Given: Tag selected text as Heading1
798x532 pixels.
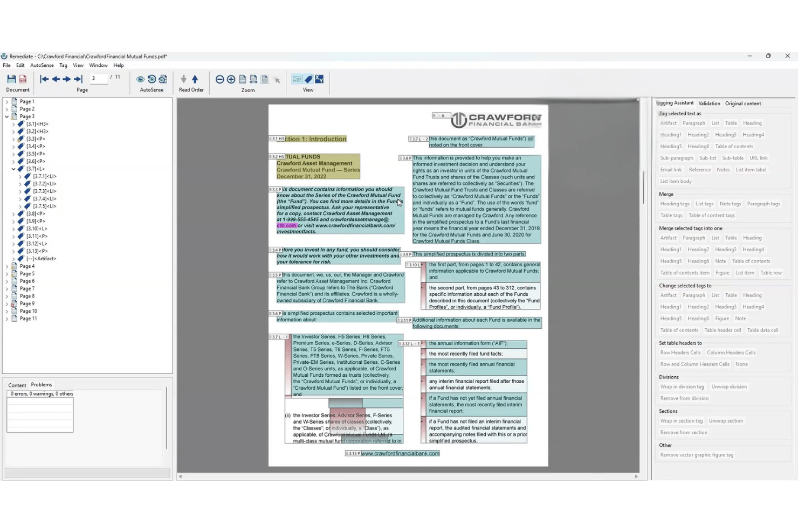Looking at the screenshot, I should tap(671, 135).
